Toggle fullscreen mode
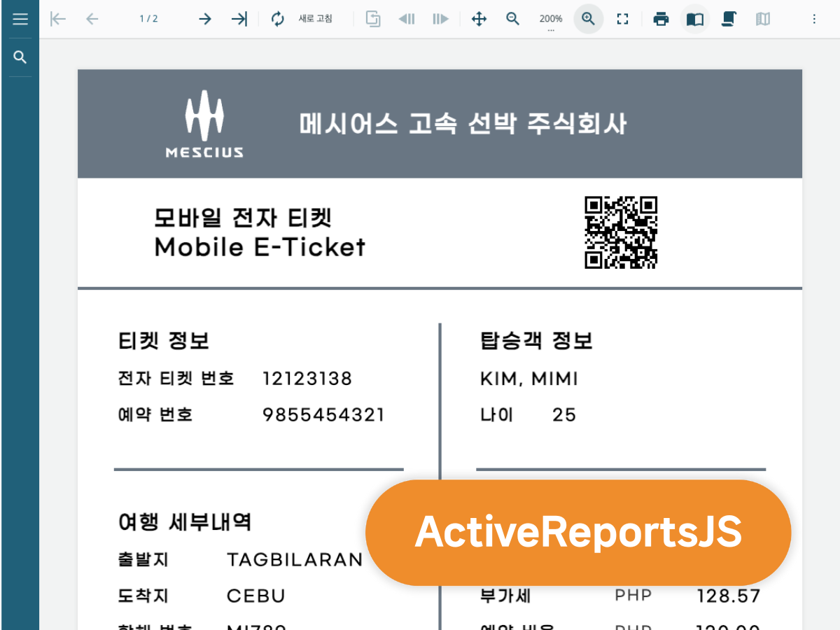840x630 pixels. [x=622, y=19]
